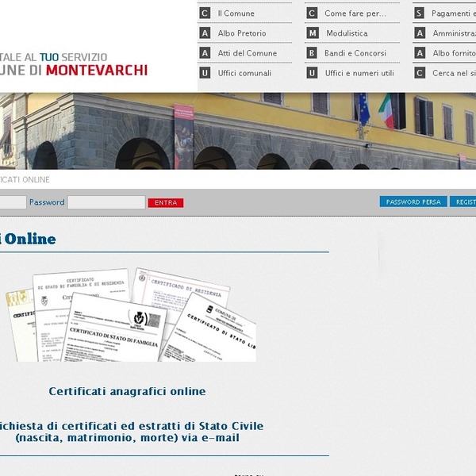Click the REGIST button next to Password Persa
Screen dimensions: 476x476
pyautogui.click(x=463, y=202)
